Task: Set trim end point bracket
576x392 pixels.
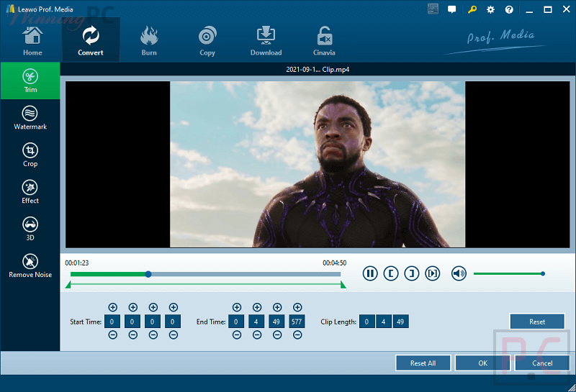Action: pos(412,273)
